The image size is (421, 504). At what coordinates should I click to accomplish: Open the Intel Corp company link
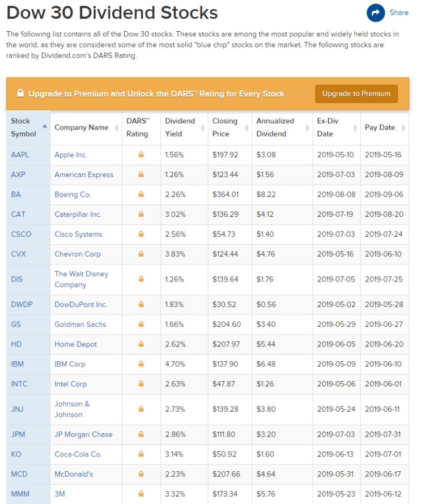[x=70, y=384]
